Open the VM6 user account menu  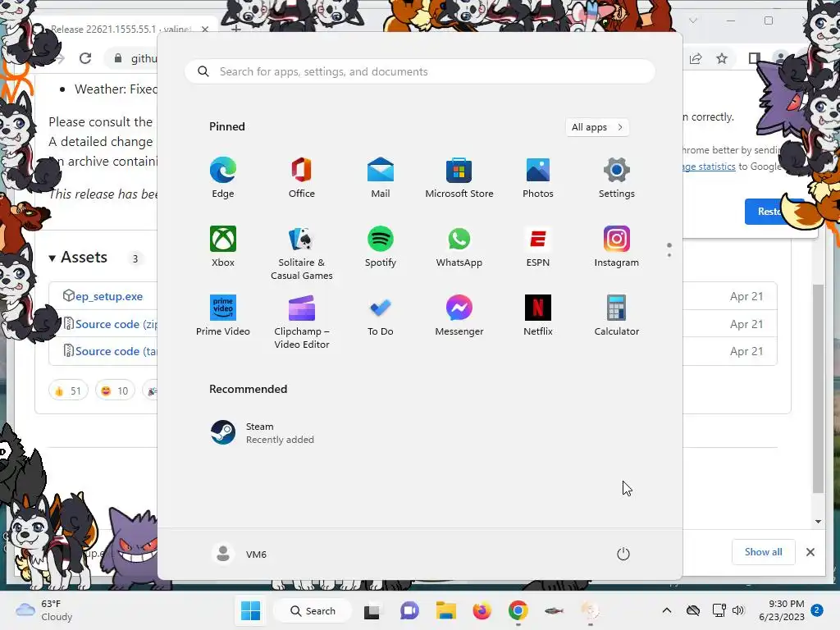coord(239,554)
